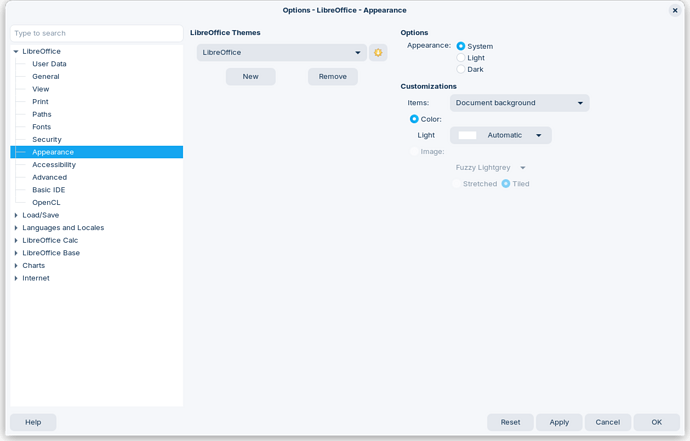Open the LibreOffice Themes dropdown
The image size is (690, 441).
(282, 52)
